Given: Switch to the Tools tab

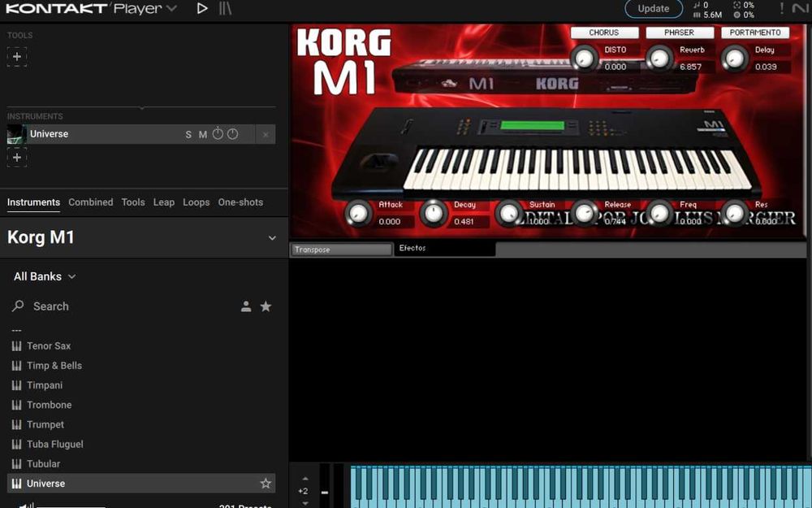Looking at the screenshot, I should 133,202.
